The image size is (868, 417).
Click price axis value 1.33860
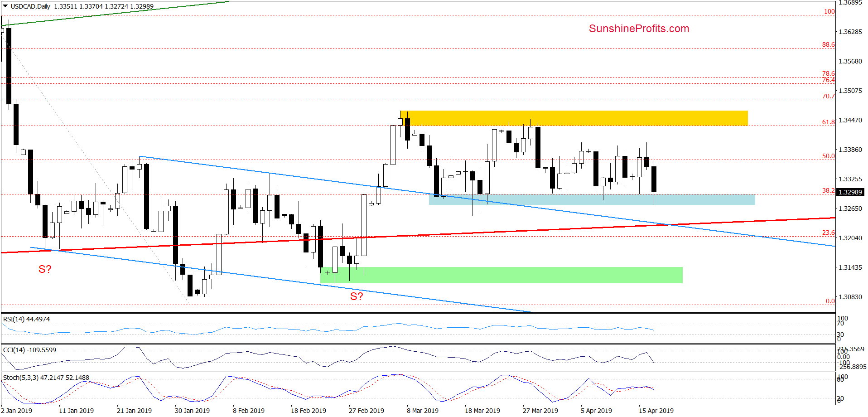[x=850, y=150]
